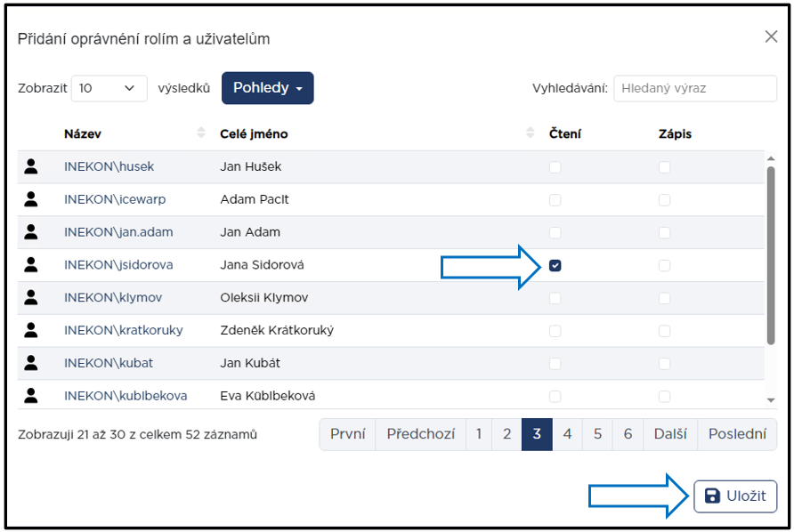Click the user icon beside INEKON\icewarp
Viewport: 794px width, 532px height.
click(x=31, y=199)
